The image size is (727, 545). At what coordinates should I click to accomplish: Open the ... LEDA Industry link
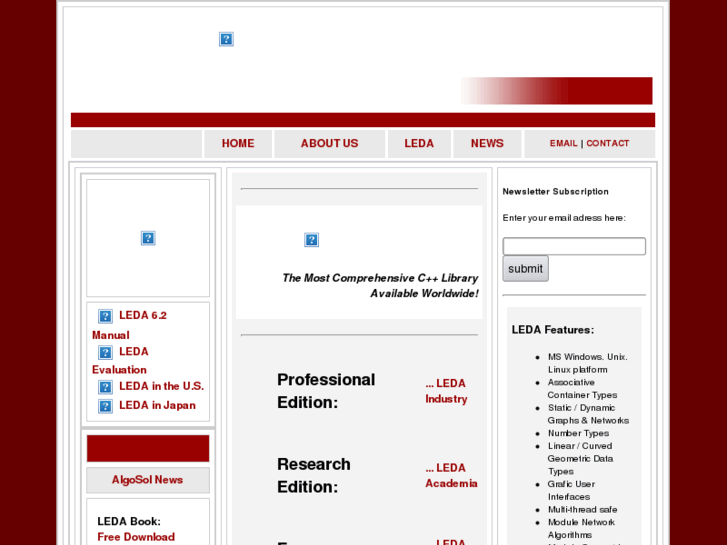(446, 391)
